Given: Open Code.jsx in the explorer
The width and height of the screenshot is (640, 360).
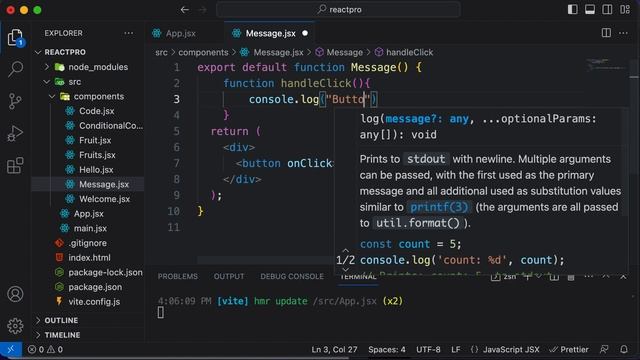Looking at the screenshot, I should pos(97,111).
